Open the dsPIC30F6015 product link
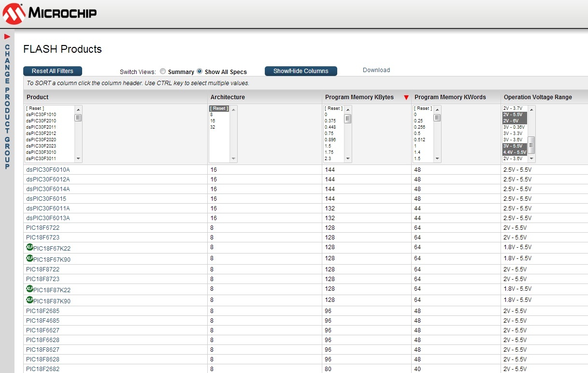 pyautogui.click(x=46, y=199)
